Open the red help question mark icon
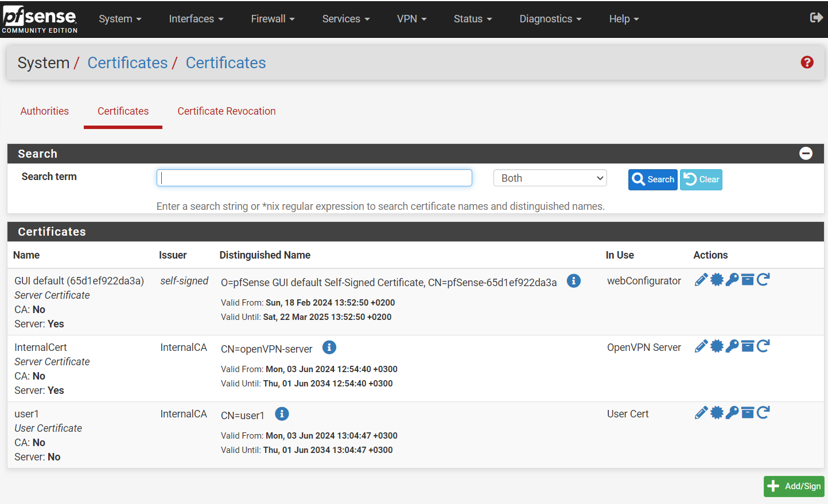Viewport: 828px width, 504px height. click(x=807, y=62)
